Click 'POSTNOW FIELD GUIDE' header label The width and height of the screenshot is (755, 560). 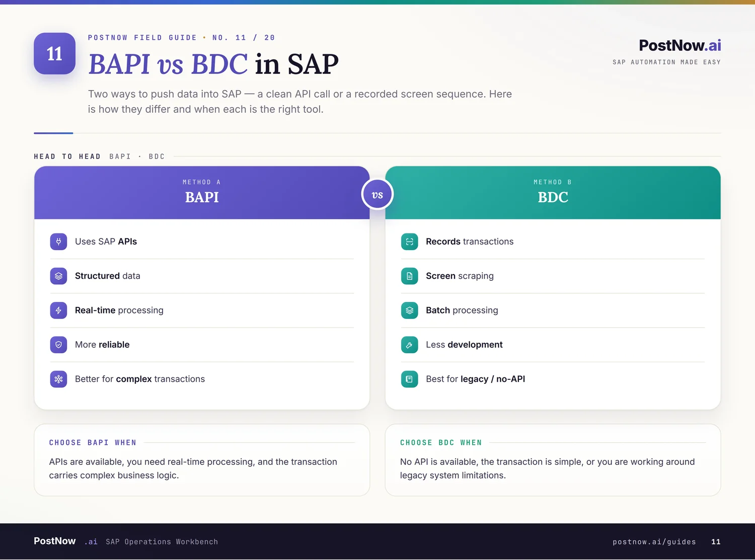142,38
